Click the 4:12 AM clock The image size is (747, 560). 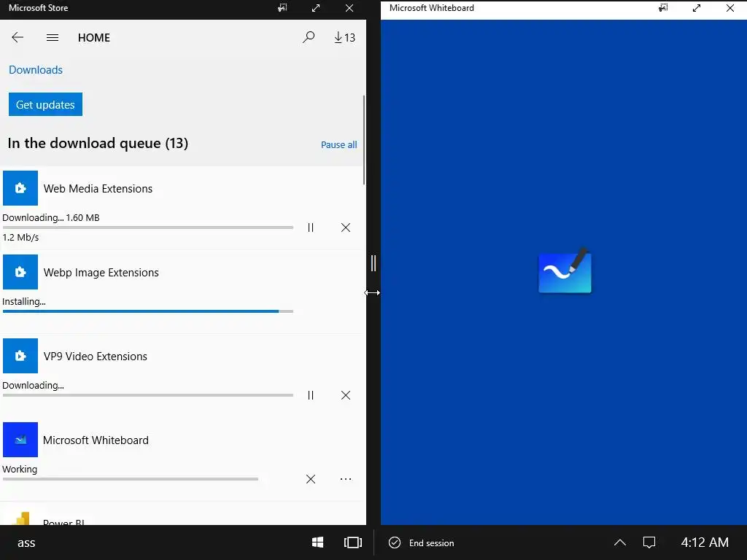pos(705,542)
